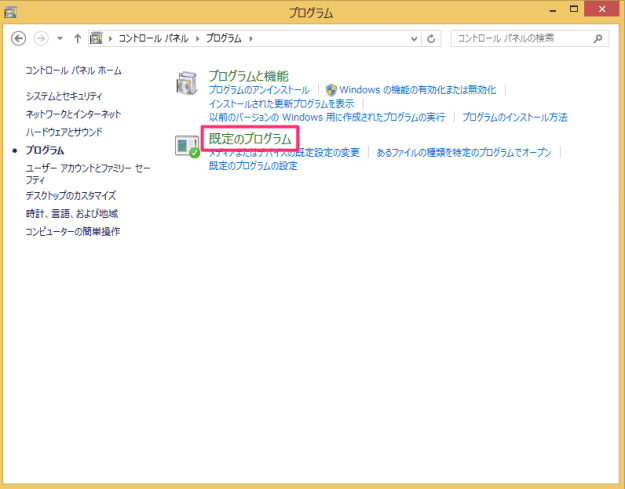
Task: Click the Programs and Features icon
Action: tap(187, 83)
